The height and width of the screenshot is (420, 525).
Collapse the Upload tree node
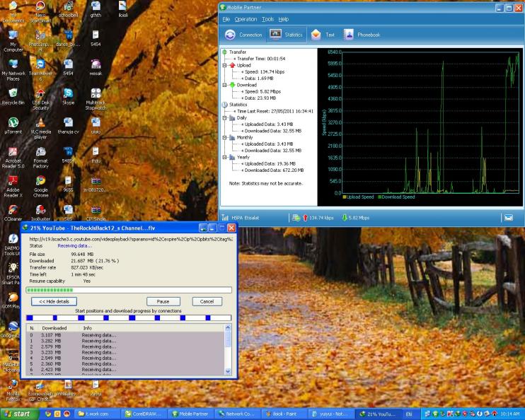225,65
